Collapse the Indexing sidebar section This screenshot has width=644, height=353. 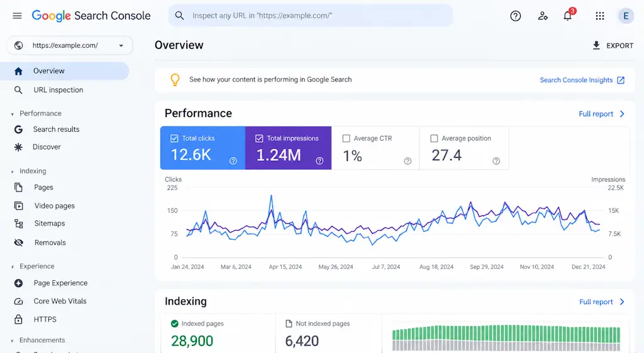click(x=13, y=171)
